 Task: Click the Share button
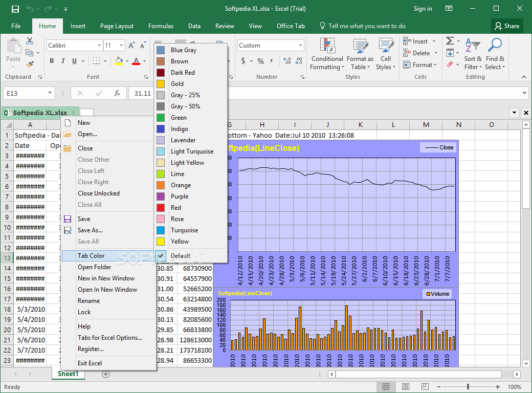(x=507, y=26)
